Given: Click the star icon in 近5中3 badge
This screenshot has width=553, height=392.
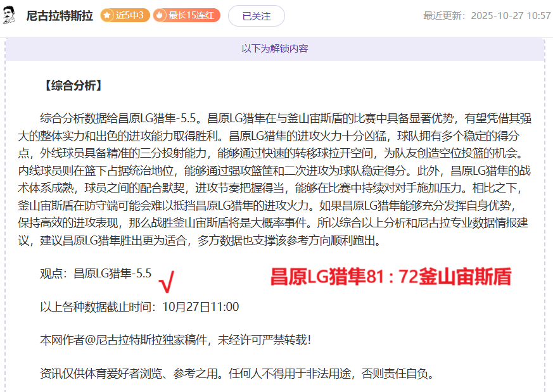Looking at the screenshot, I should (x=108, y=16).
